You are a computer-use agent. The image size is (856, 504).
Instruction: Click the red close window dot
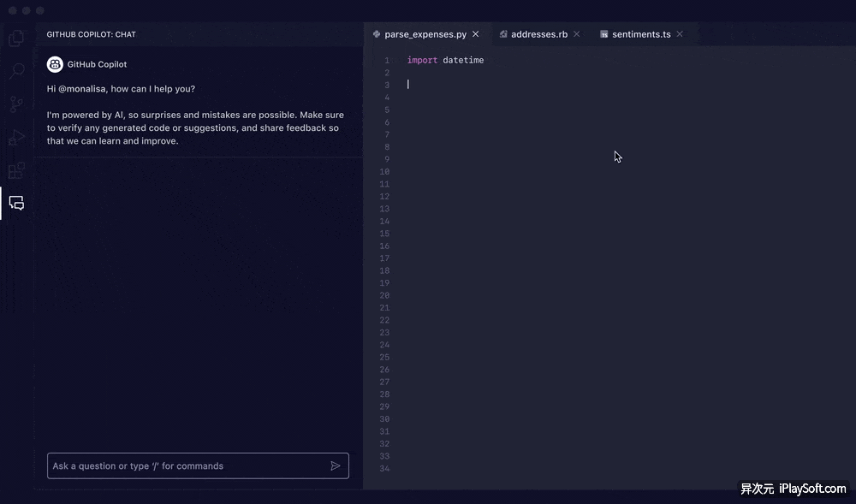[x=13, y=10]
